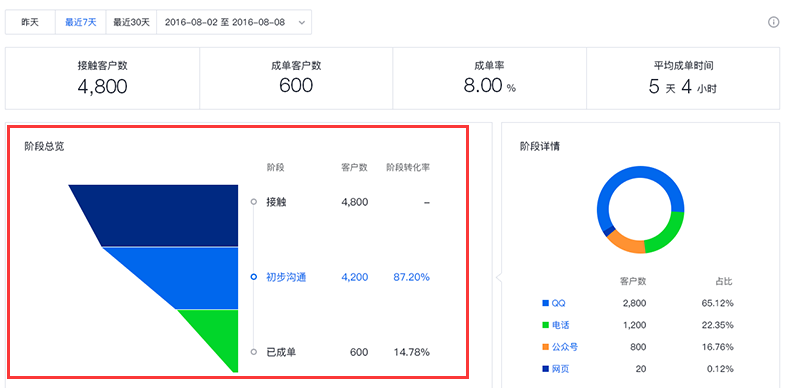Open the 网页 channel link

click(x=561, y=369)
